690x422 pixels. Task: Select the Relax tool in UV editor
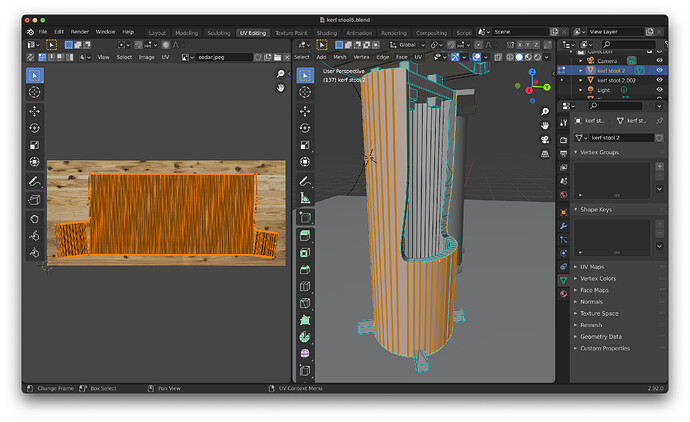[35, 236]
